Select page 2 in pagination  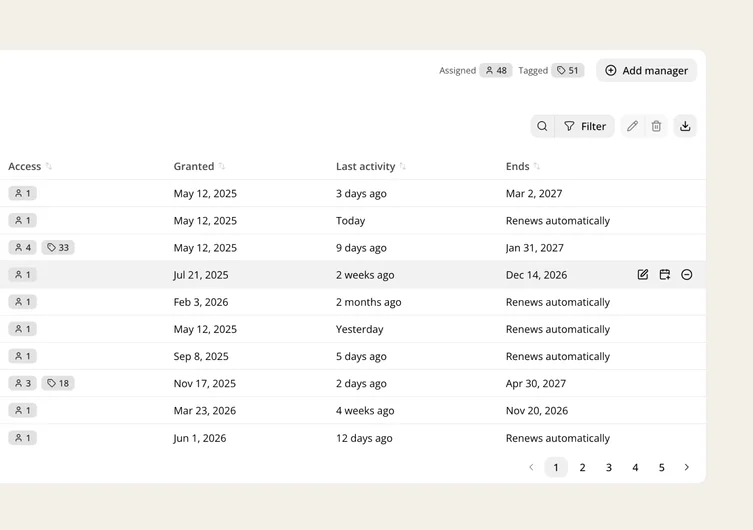583,467
